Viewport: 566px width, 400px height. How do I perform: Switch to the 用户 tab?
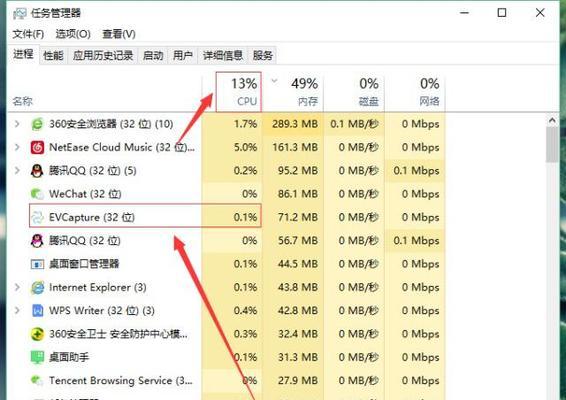183,56
